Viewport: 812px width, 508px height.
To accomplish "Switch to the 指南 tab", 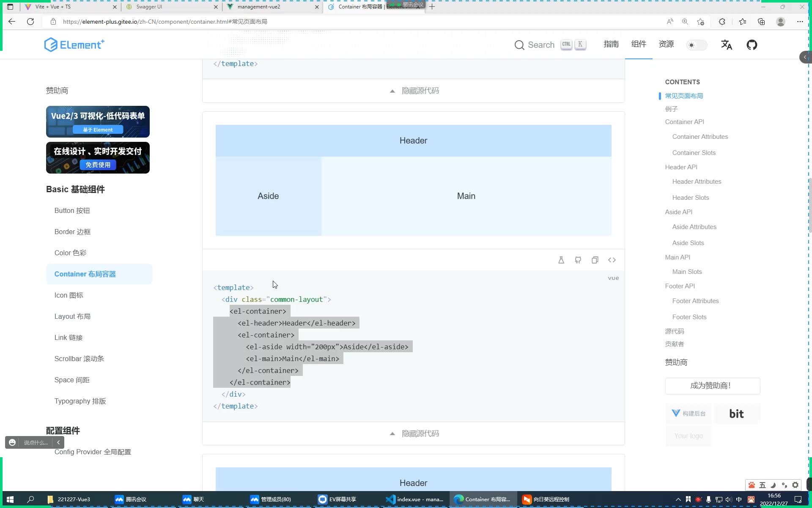I will pyautogui.click(x=611, y=44).
